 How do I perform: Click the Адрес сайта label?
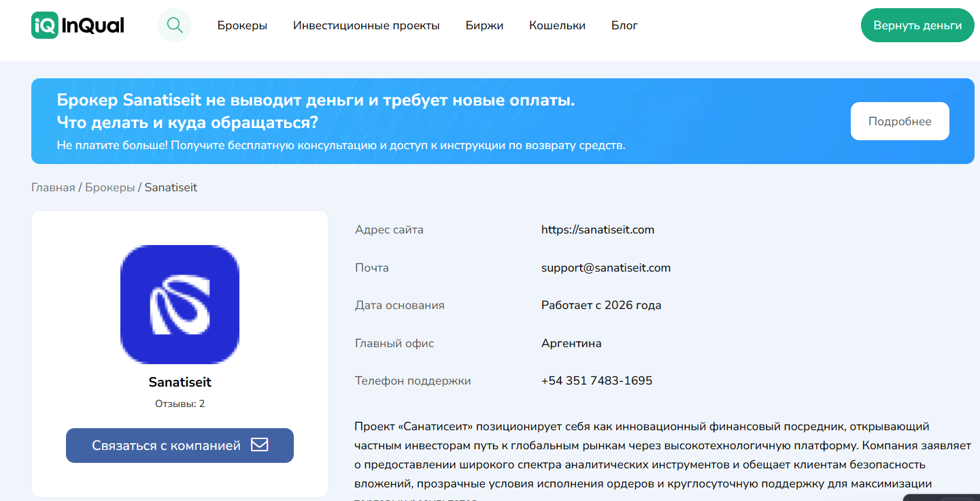[x=389, y=229]
